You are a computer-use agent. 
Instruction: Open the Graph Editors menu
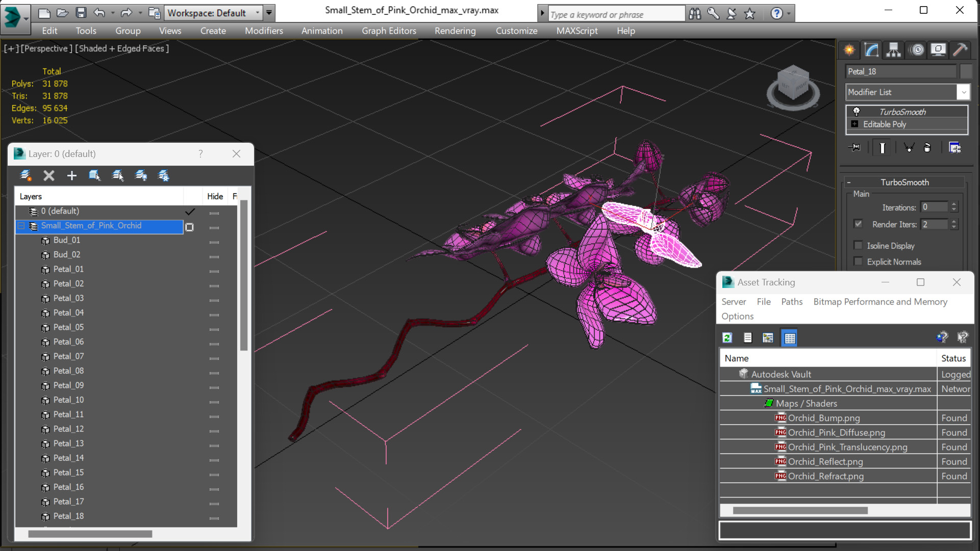coord(389,30)
